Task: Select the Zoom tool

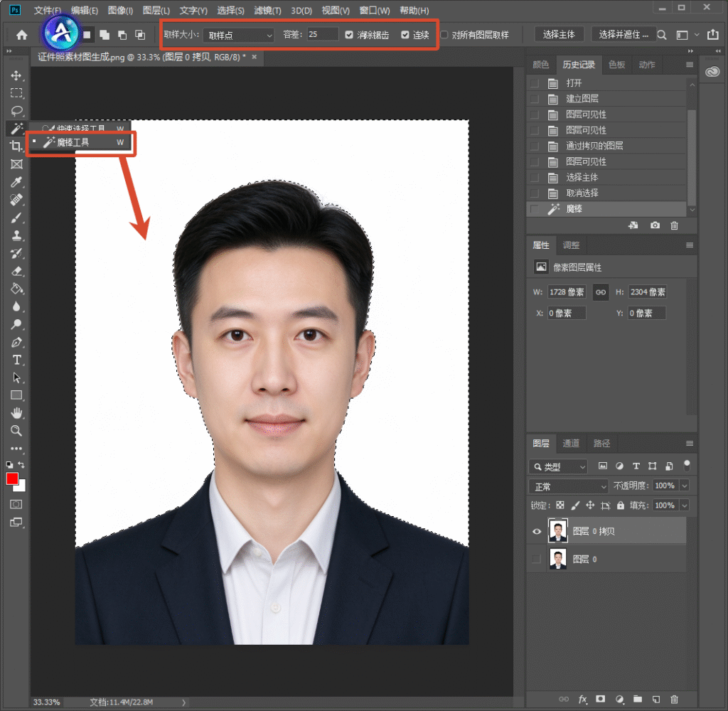Action: [x=16, y=430]
